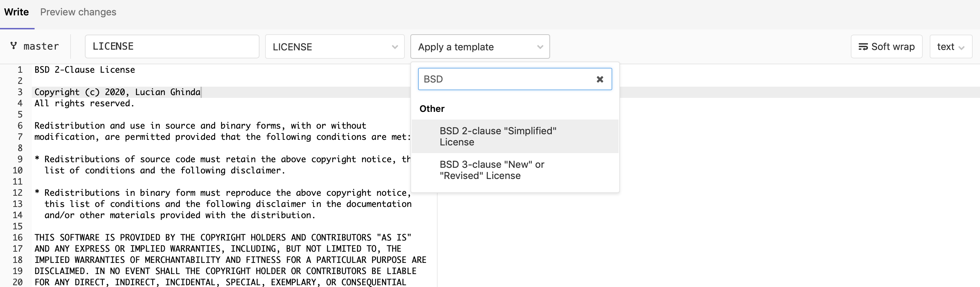
Task: Click the chevron arrow on text dropdown
Action: coord(962,48)
